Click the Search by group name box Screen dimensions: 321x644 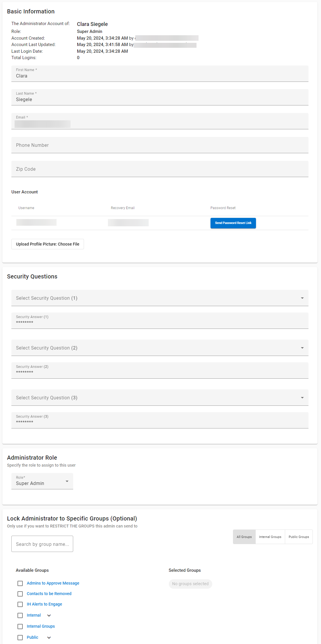(42, 544)
